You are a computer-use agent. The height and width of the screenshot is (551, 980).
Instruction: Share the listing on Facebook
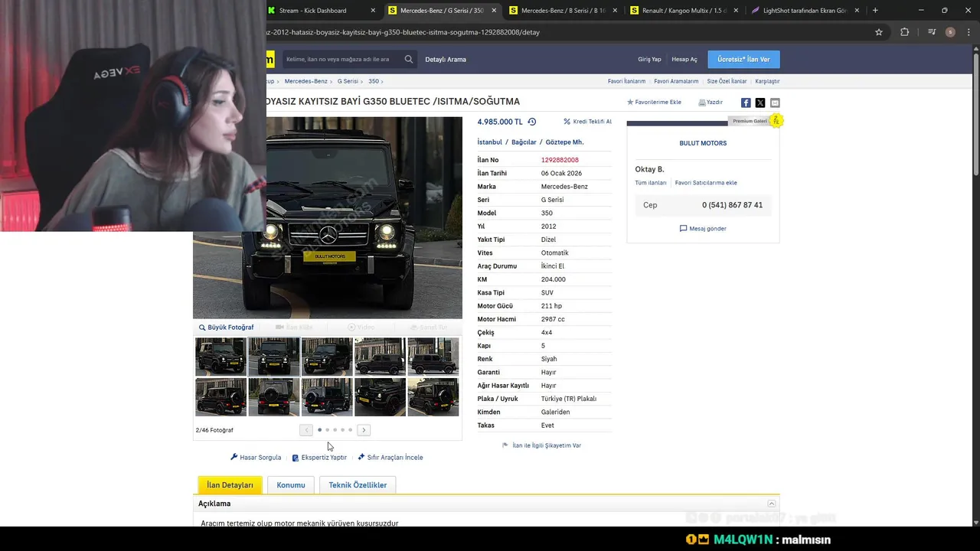(x=746, y=103)
